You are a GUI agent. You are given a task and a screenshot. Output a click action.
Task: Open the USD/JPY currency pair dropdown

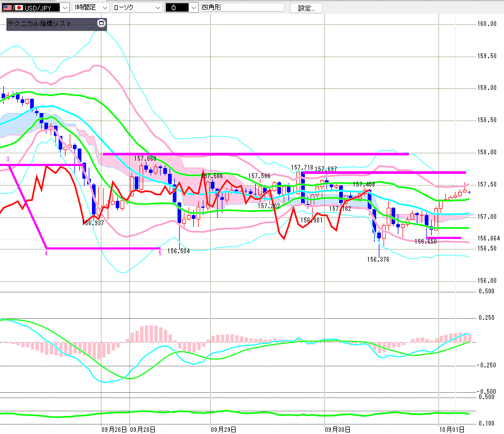[x=65, y=8]
